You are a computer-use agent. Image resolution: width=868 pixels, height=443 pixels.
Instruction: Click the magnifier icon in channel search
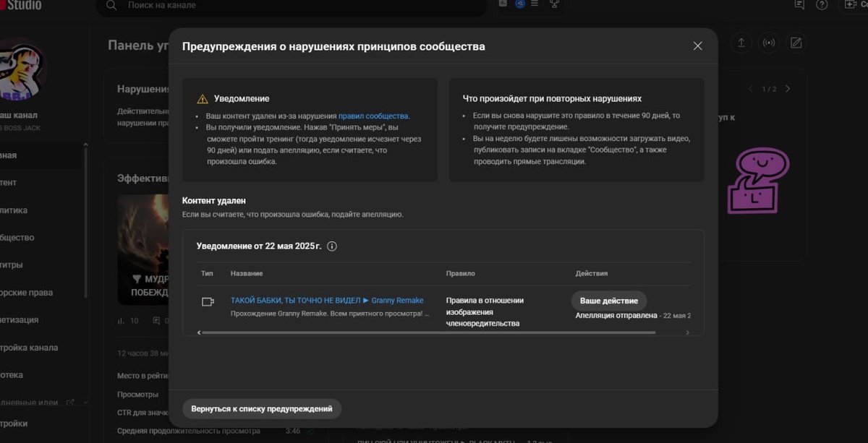pos(111,5)
